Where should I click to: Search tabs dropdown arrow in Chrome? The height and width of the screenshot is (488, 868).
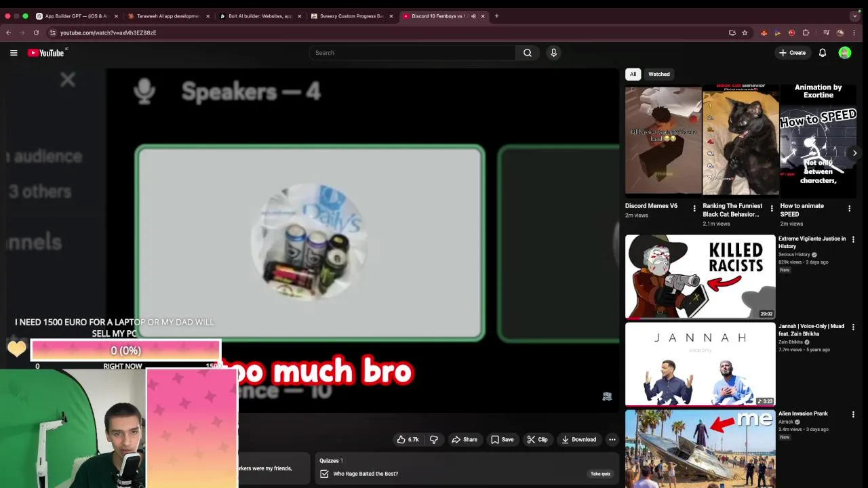pos(854,16)
